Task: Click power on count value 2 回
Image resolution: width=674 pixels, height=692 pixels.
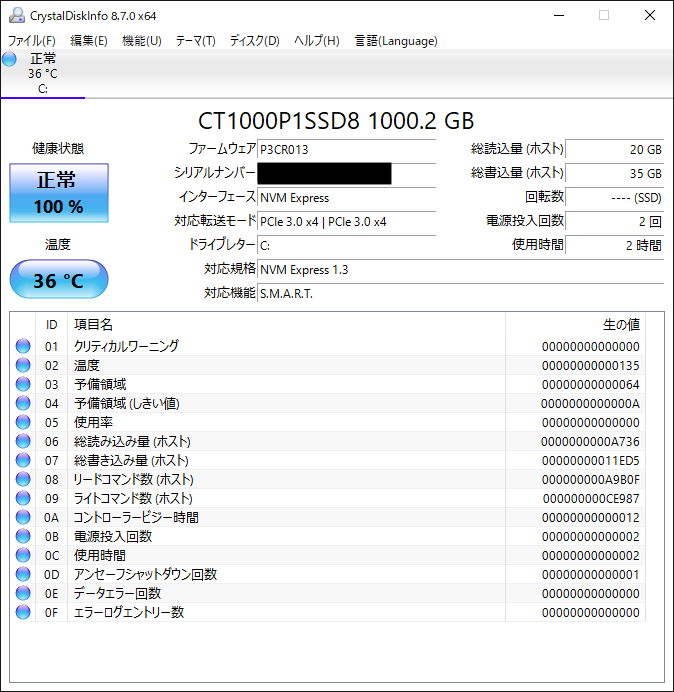Action: [x=614, y=221]
